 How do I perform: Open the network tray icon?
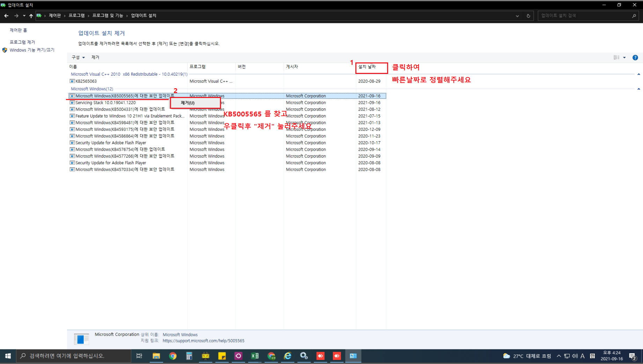click(x=567, y=356)
